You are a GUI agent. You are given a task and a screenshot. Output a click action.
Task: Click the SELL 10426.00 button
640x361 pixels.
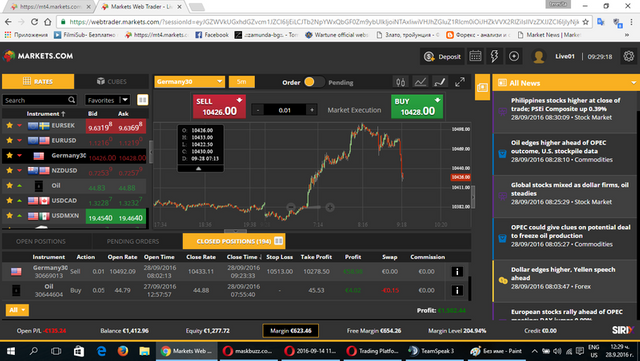[x=219, y=107]
